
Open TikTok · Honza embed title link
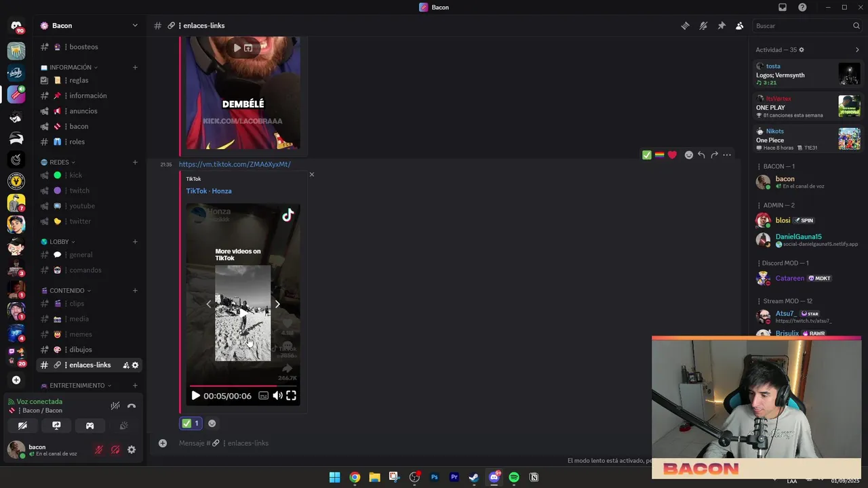click(209, 191)
